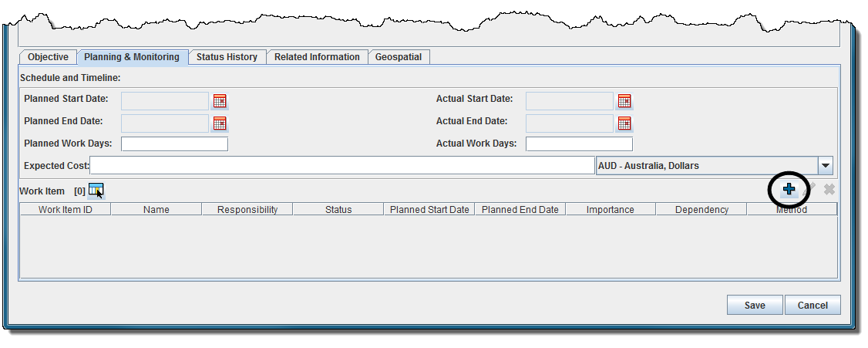Click the Actual Work Days input field

pos(579,144)
